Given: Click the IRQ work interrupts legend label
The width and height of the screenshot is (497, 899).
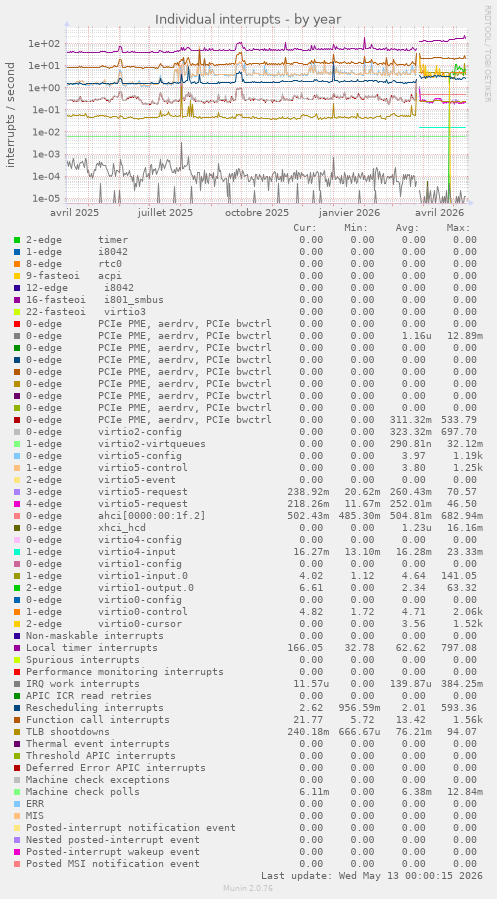Looking at the screenshot, I should 83,684.
